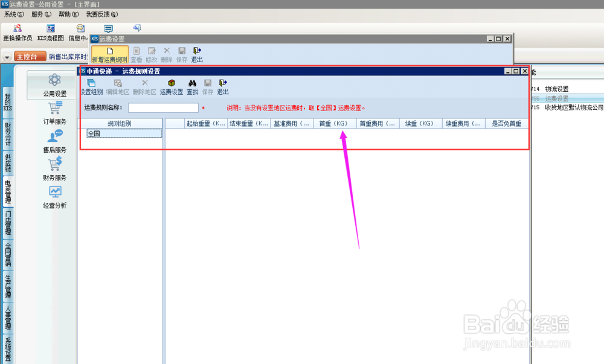Image resolution: width=604 pixels, height=364 pixels.
Task: Select 全国 in the 规则组别 list
Action: pos(124,133)
